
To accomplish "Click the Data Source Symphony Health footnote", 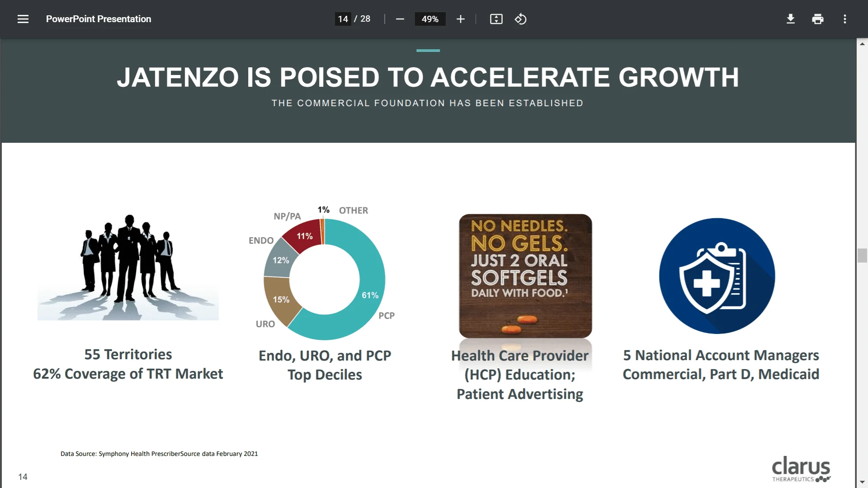I will click(159, 454).
